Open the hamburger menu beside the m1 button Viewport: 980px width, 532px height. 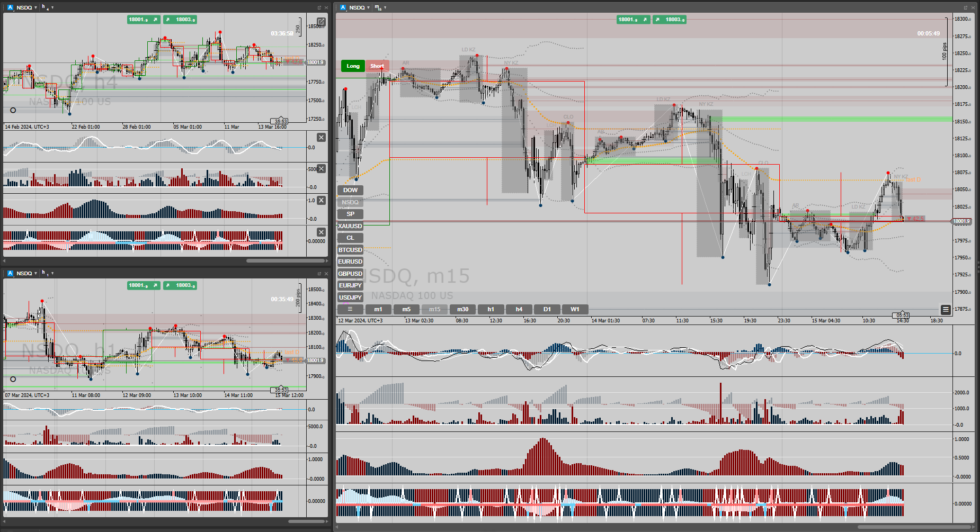350,309
